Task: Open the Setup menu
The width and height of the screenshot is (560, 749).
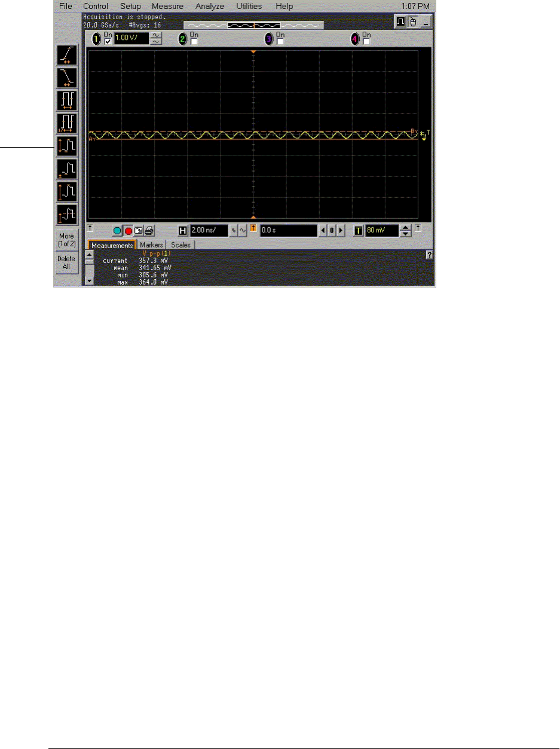Action: 130,6
